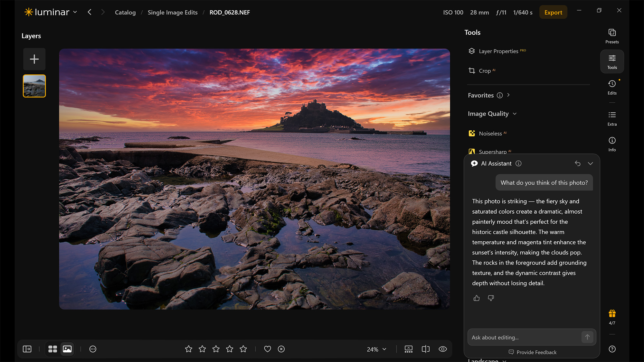Expand the Favorites section arrow

pos(508,95)
